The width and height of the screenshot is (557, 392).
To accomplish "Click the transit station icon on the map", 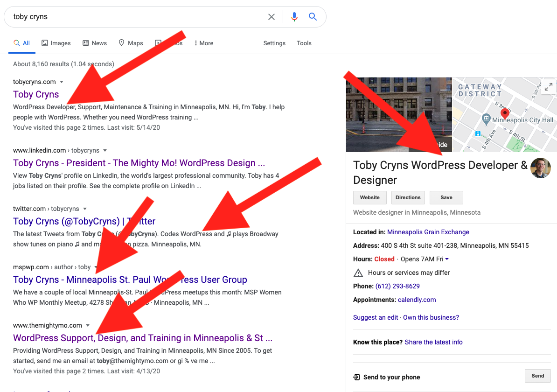I will point(478,133).
